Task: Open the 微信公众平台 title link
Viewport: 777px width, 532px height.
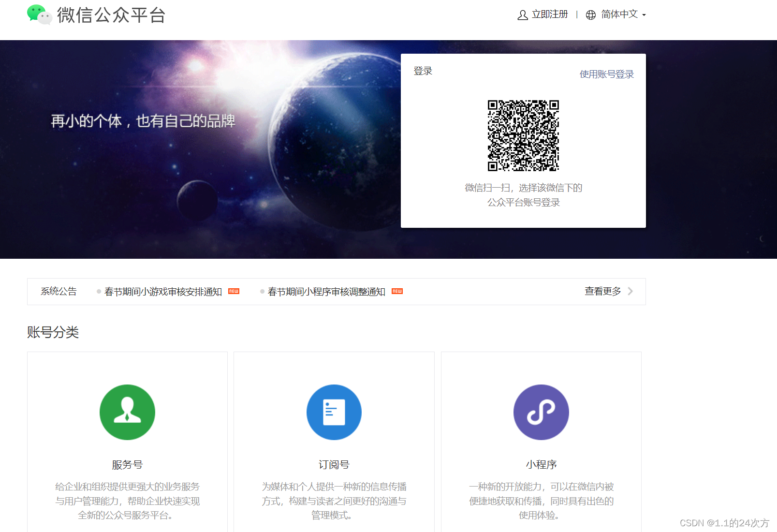Action: [x=111, y=15]
